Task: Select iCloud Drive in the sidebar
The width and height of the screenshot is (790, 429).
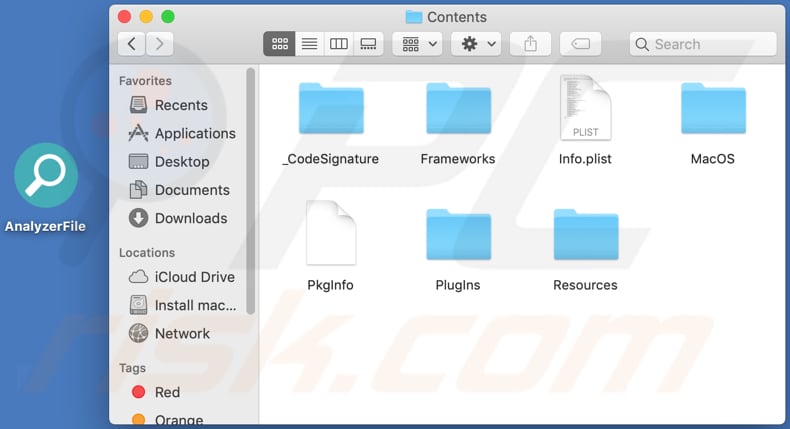Action: click(x=182, y=277)
